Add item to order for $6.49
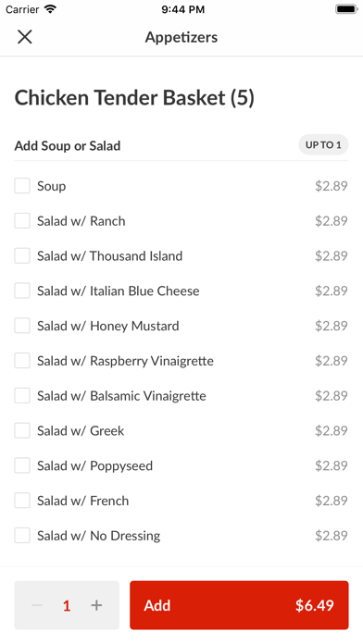 tap(239, 605)
